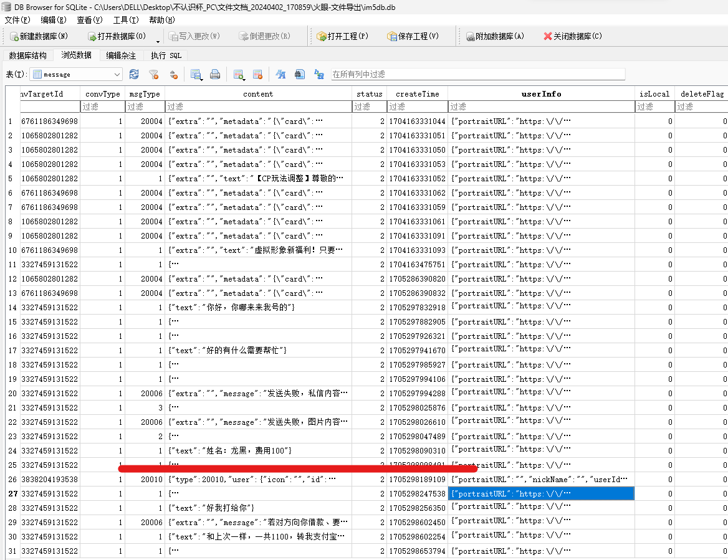Click Open Database (打开数据库) toolbar button
Viewport: 728px width, 560px height.
coord(117,36)
